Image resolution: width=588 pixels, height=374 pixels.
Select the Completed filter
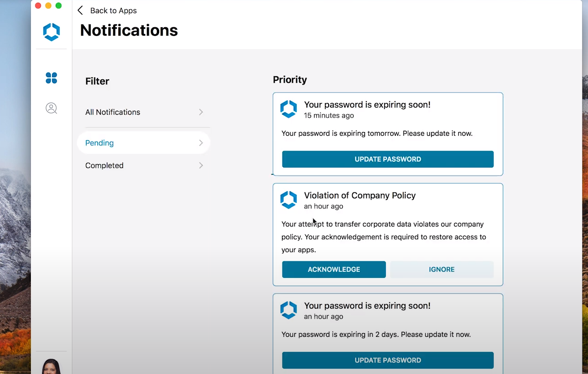coord(104,165)
